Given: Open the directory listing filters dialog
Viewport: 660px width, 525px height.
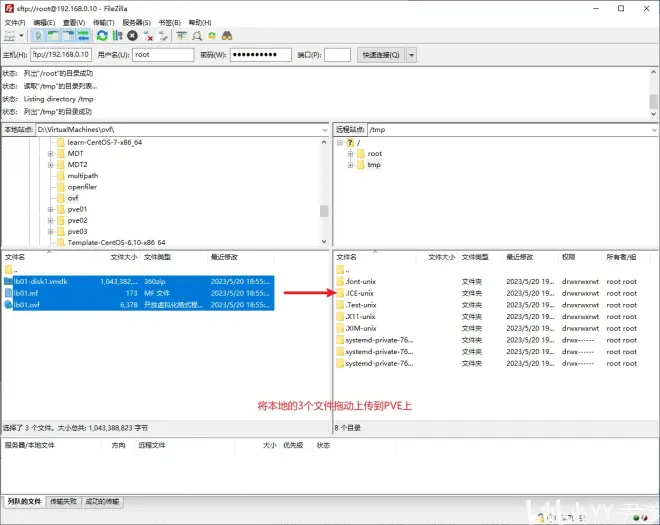Looking at the screenshot, I should pos(181,36).
